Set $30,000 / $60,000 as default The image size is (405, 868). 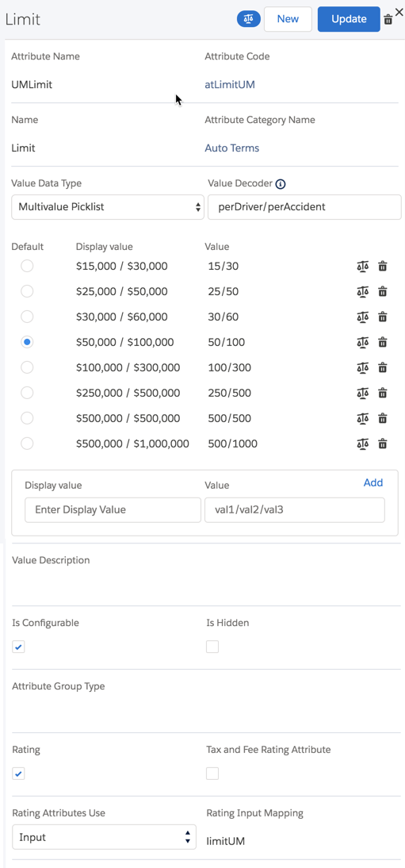(x=27, y=317)
